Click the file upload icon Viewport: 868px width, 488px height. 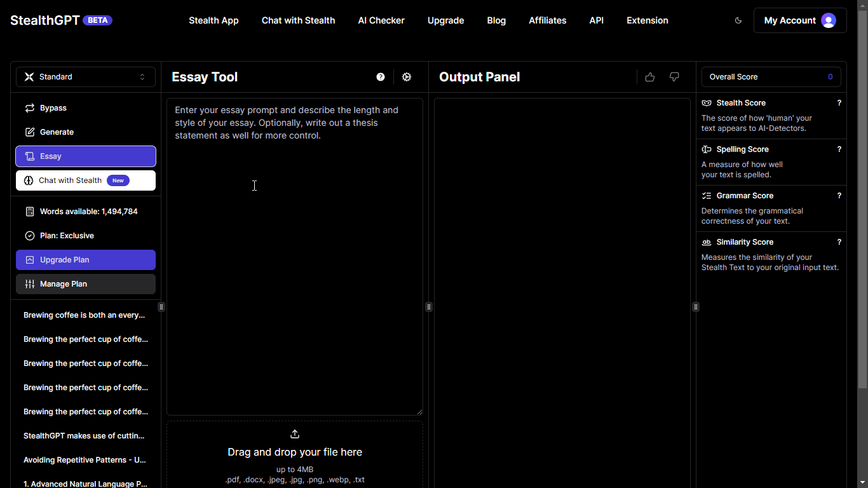pos(295,434)
